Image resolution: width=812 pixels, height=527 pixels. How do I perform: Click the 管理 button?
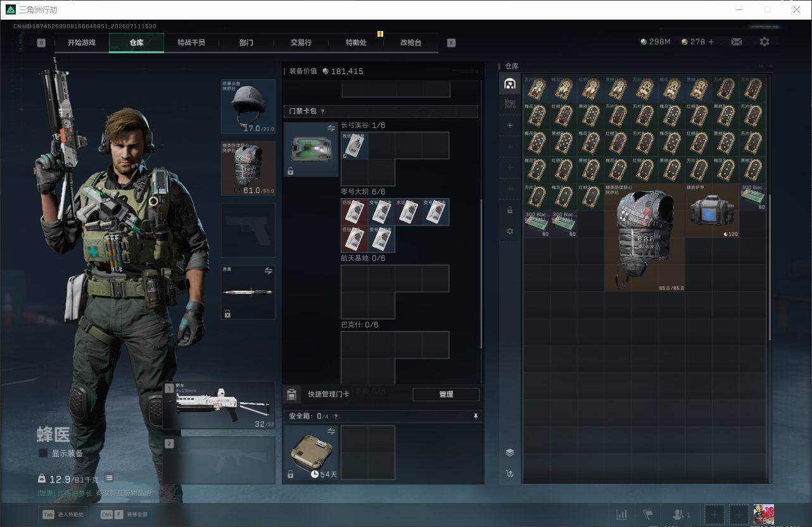click(x=446, y=394)
